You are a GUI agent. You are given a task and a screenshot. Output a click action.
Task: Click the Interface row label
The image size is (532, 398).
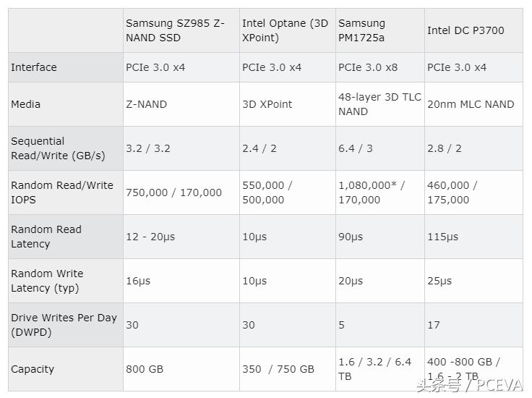click(34, 67)
